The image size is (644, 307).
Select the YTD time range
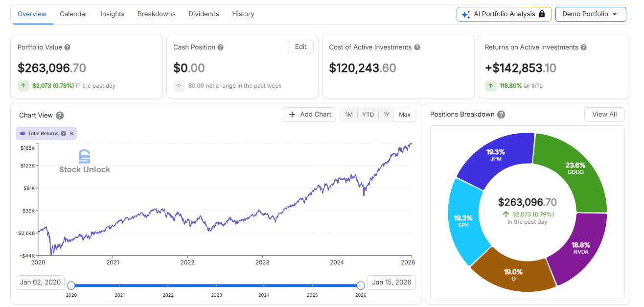pyautogui.click(x=368, y=114)
